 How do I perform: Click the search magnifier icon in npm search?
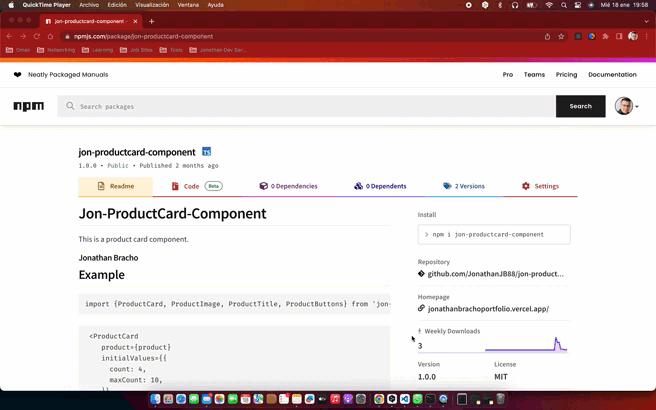(x=70, y=106)
